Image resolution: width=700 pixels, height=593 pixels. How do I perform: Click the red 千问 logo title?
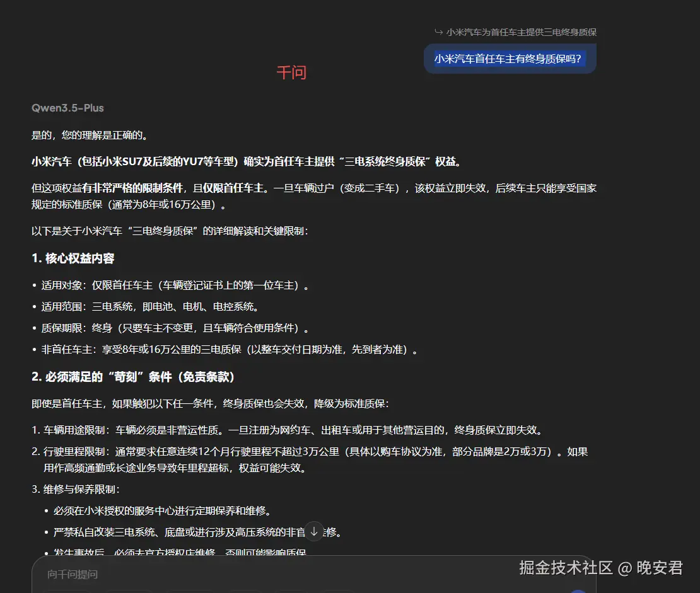(x=293, y=72)
